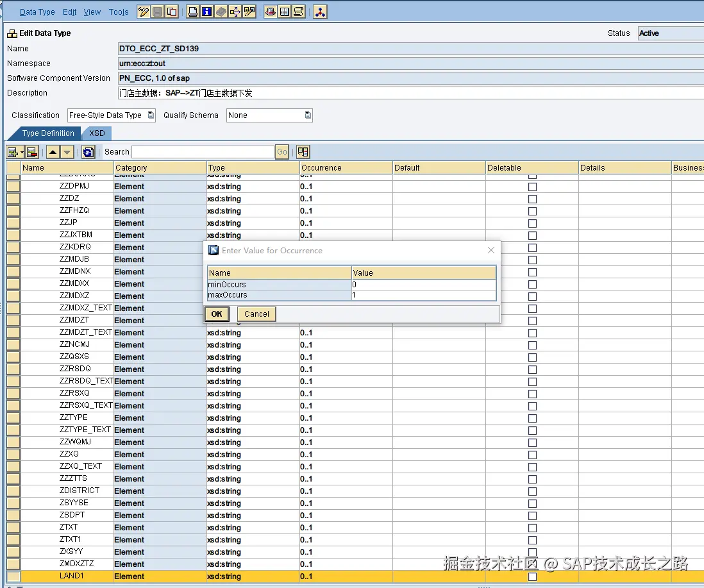This screenshot has height=588, width=704.
Task: Open the blue info properties icon
Action: [206, 12]
